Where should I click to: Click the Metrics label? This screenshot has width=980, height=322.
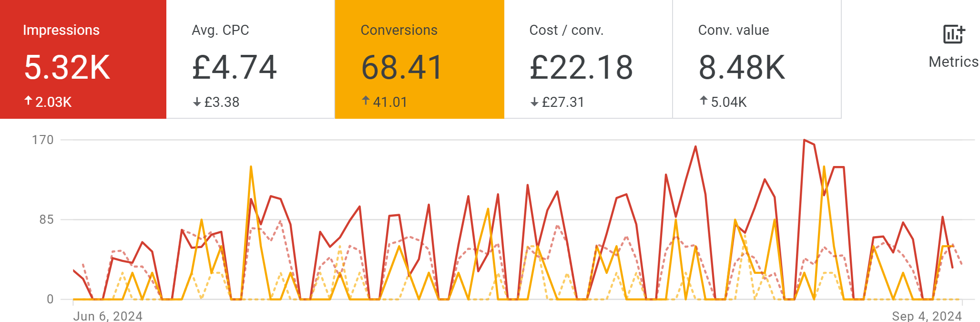pos(954,62)
